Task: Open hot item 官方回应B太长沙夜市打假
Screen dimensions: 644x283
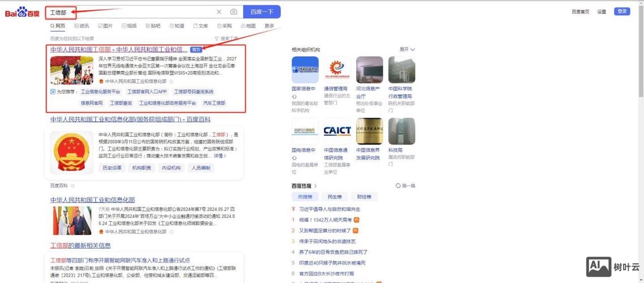Action: coord(326,273)
